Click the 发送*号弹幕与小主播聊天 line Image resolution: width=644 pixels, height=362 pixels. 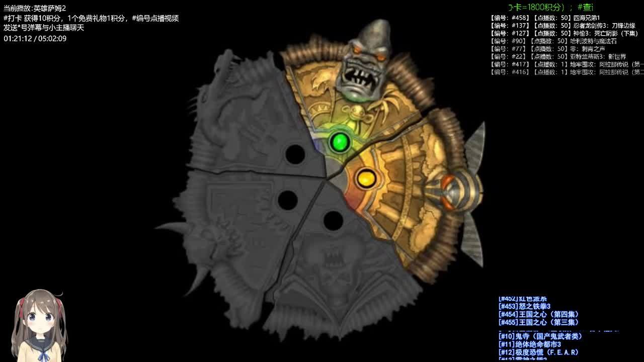44,28
